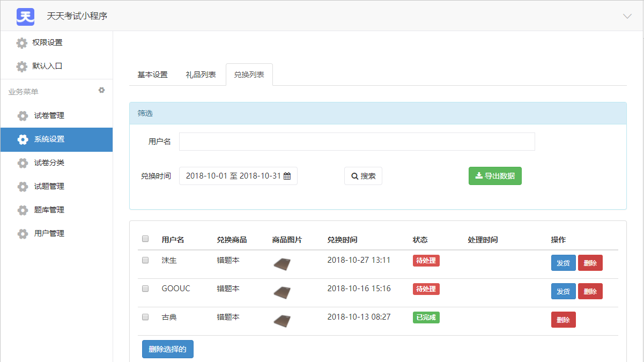Screen dimensions: 644x362
Task: Click the 用户名 filter input field
Action: (x=357, y=142)
